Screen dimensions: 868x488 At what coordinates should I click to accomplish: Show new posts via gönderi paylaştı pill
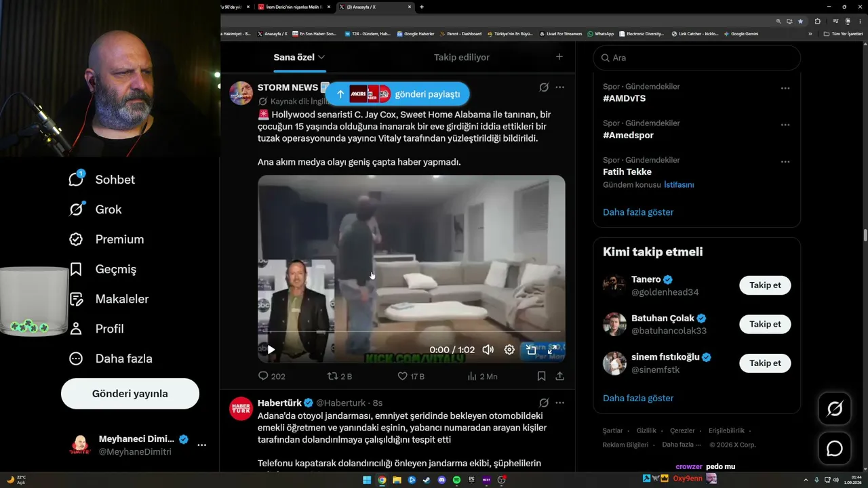pyautogui.click(x=397, y=94)
